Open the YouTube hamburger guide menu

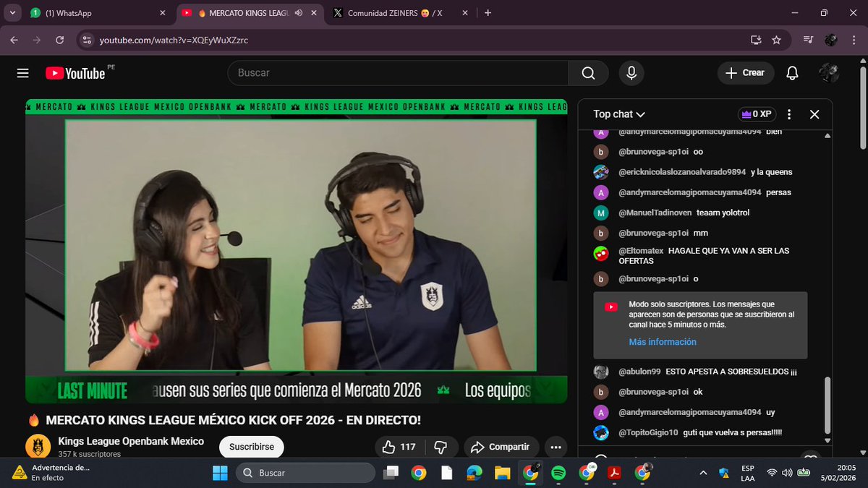click(x=22, y=73)
